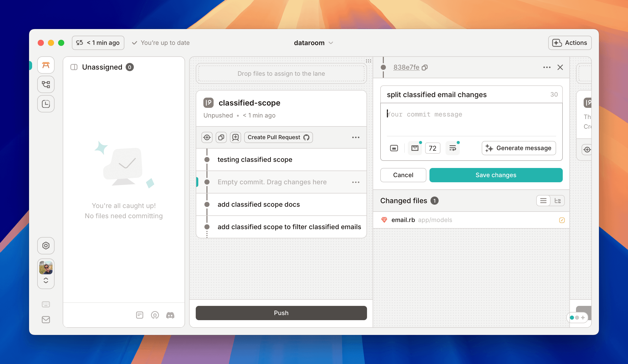Viewport: 628px width, 364px height.
Task: Open the branches view icon
Action: point(46,85)
